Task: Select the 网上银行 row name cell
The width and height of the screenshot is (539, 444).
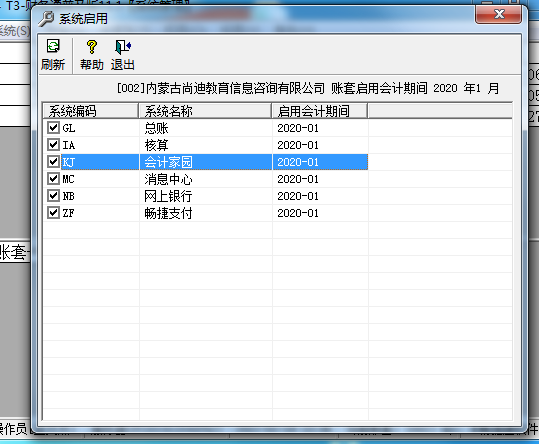Action: pos(206,196)
